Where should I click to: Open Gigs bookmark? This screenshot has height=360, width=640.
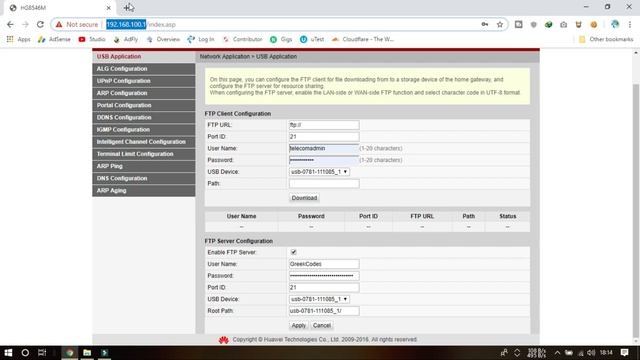pyautogui.click(x=281, y=39)
